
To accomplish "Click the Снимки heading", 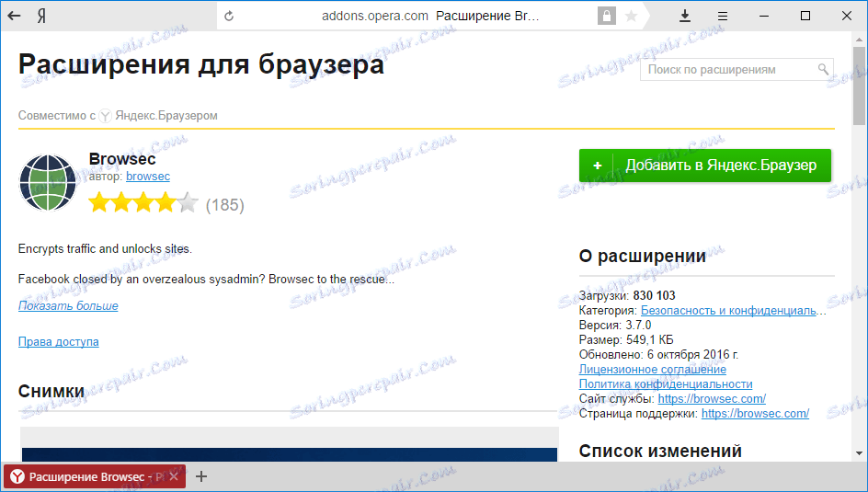I will 51,391.
